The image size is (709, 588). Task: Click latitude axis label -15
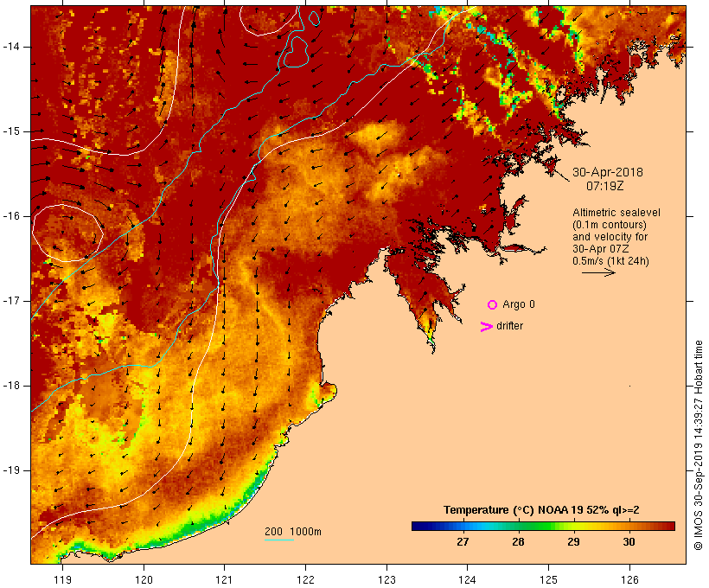[x=11, y=131]
